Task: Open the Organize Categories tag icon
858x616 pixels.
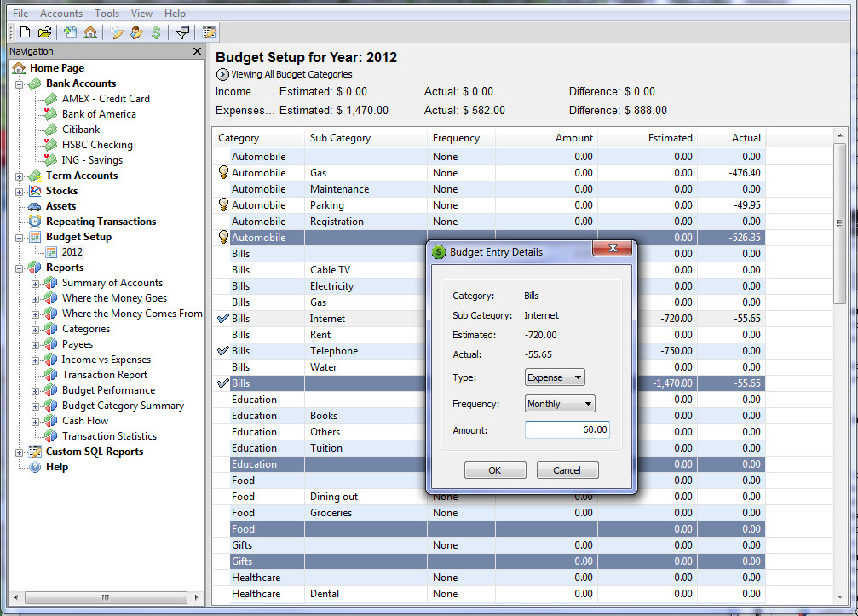Action: [x=117, y=32]
